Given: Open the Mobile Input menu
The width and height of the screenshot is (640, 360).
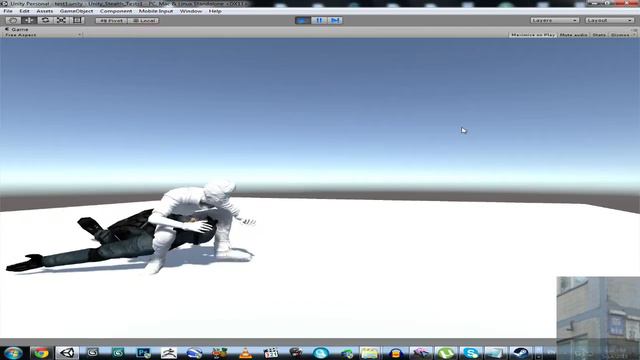Looking at the screenshot, I should tap(156, 11).
